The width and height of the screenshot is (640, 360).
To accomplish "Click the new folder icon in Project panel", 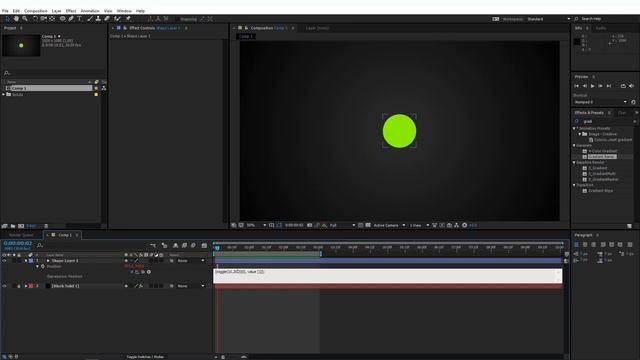I will 13,226.
